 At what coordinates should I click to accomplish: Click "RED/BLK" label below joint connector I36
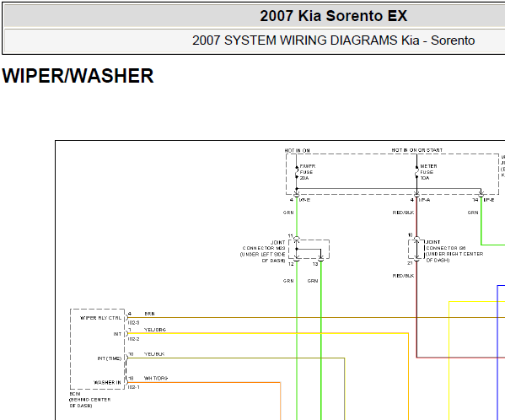(x=403, y=276)
